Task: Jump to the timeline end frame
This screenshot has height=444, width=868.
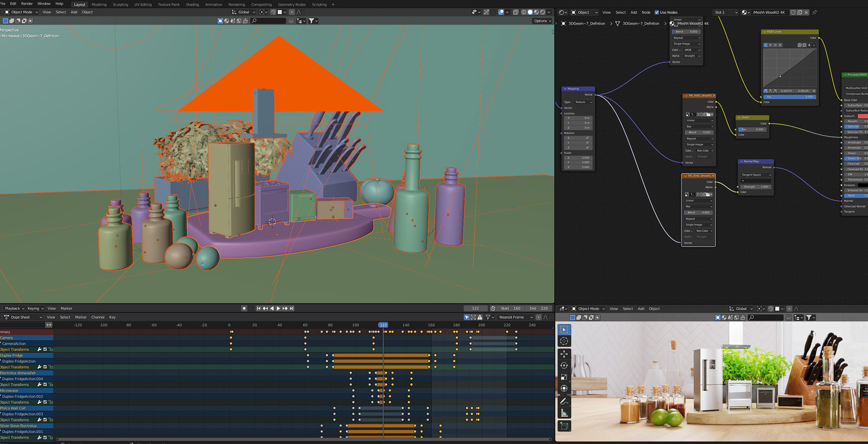Action: [x=292, y=308]
